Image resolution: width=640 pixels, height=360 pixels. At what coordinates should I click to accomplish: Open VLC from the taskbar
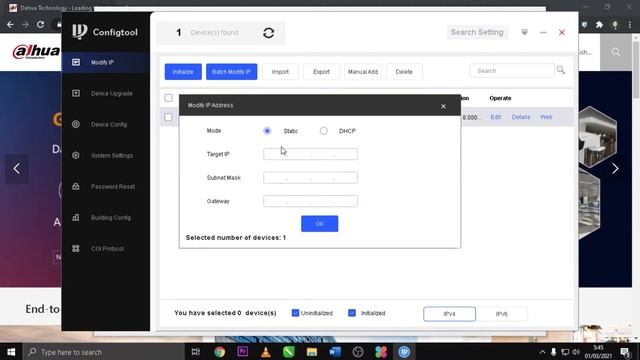click(x=266, y=352)
